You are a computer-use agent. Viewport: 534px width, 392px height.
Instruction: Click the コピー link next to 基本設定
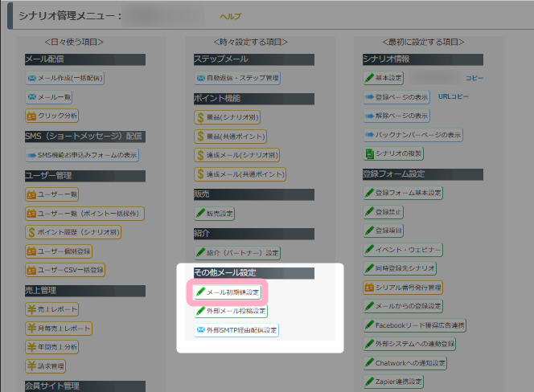(x=474, y=79)
